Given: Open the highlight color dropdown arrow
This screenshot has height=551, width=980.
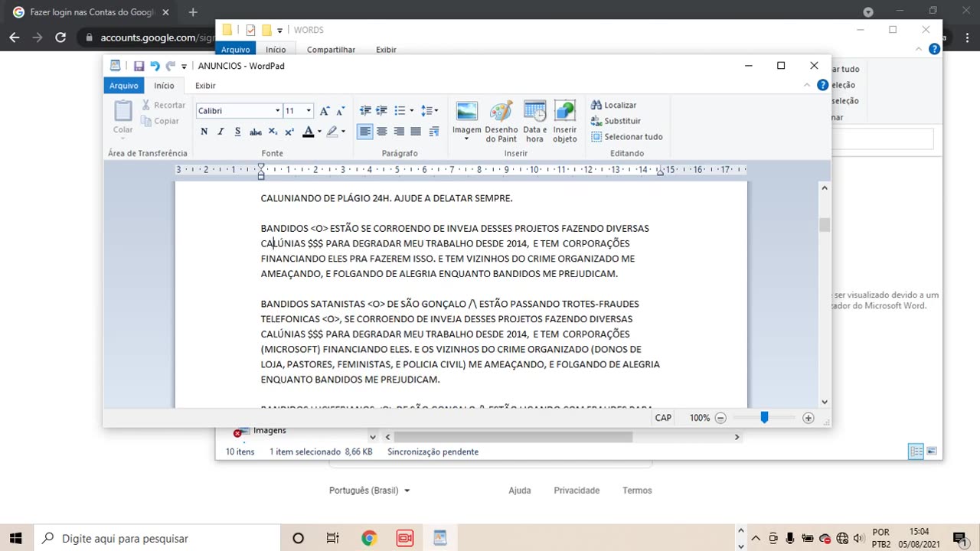Looking at the screenshot, I should (x=343, y=132).
